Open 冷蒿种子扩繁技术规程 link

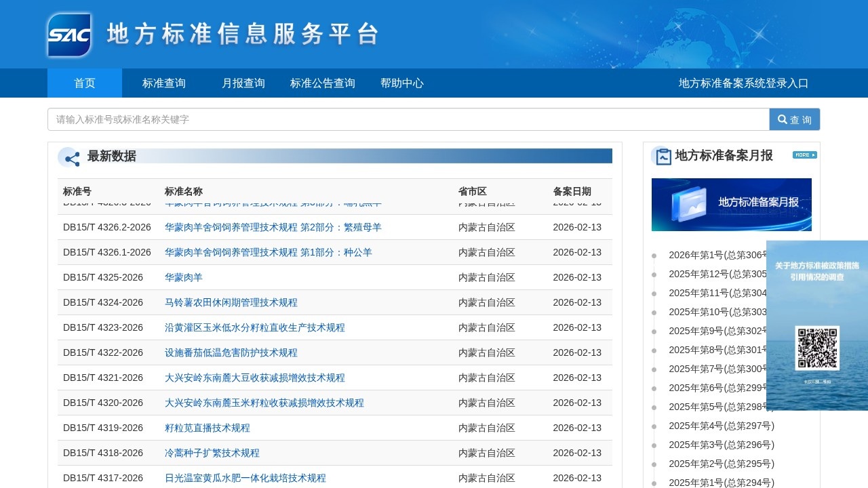(x=212, y=453)
